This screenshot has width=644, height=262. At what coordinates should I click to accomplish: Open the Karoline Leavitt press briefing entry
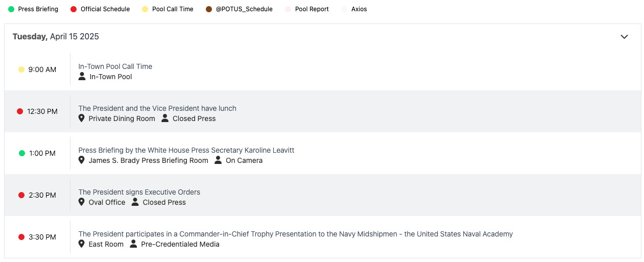click(x=186, y=150)
